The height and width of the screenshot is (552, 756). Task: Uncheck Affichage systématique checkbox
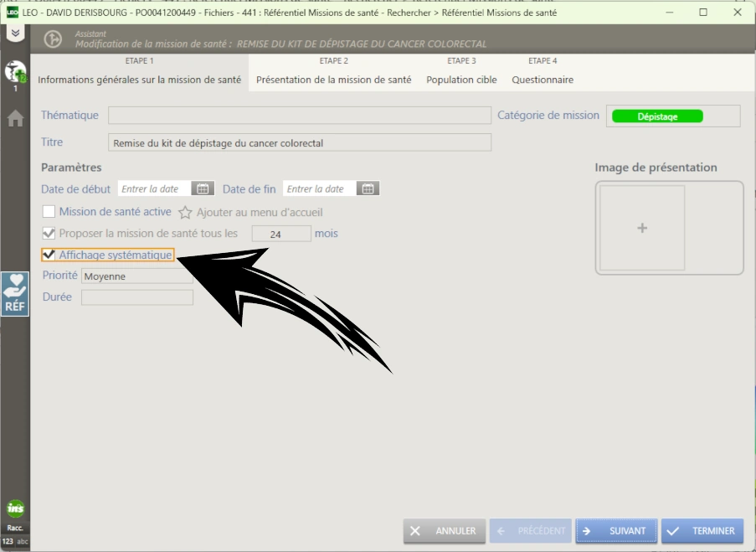click(x=49, y=255)
